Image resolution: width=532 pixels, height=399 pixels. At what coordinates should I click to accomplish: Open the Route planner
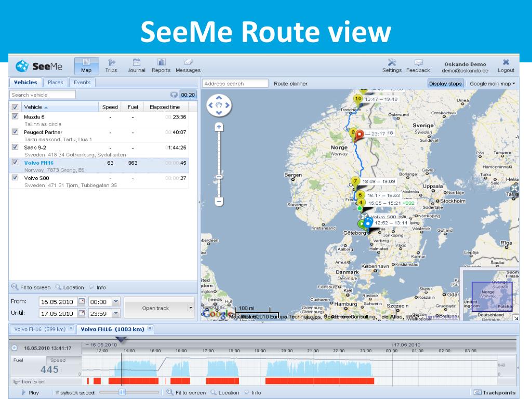coord(290,84)
